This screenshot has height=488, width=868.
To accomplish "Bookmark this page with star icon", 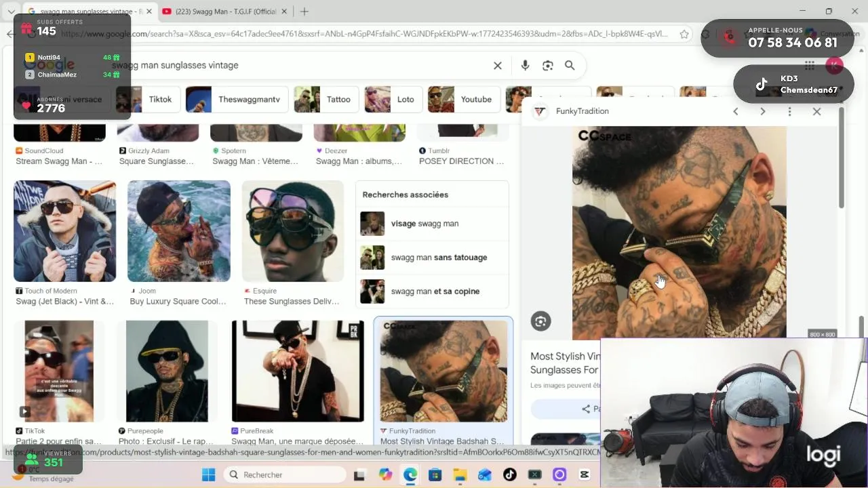I will pos(684,34).
